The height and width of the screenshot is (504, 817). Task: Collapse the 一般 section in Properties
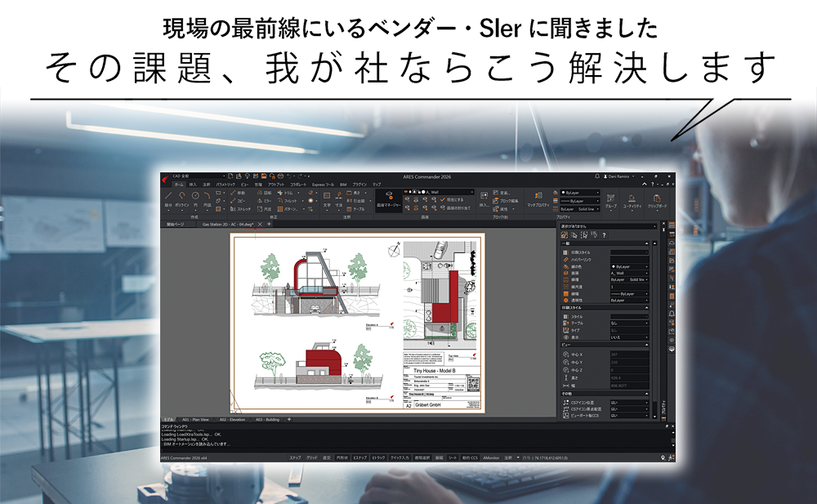click(646, 243)
